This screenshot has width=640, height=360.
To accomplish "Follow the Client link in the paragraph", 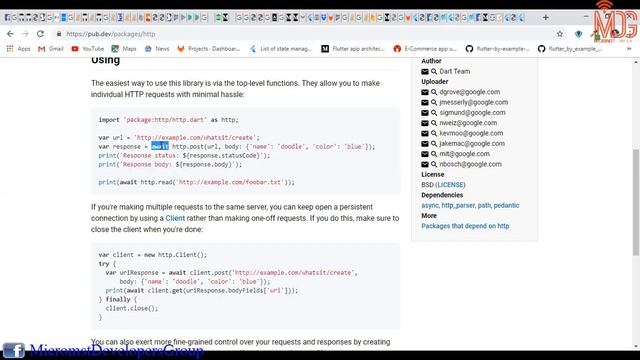I will pos(175,218).
